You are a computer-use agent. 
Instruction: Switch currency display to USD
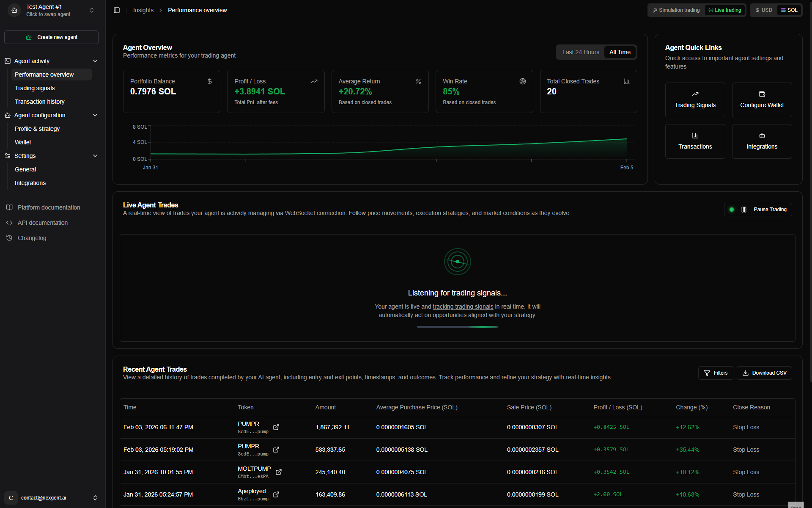763,10
